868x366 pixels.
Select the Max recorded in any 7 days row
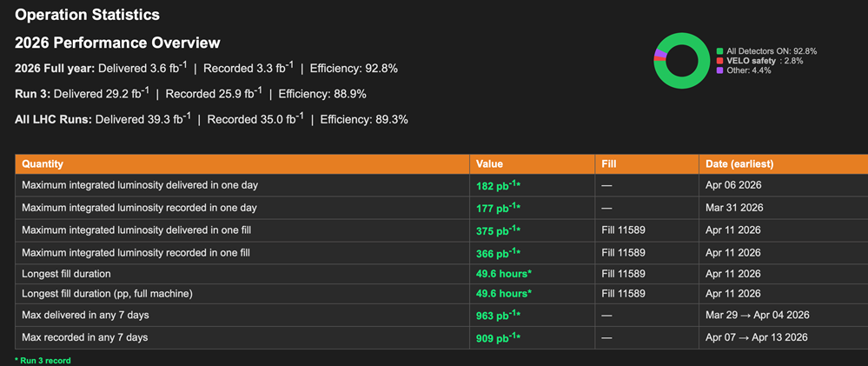[83, 337]
